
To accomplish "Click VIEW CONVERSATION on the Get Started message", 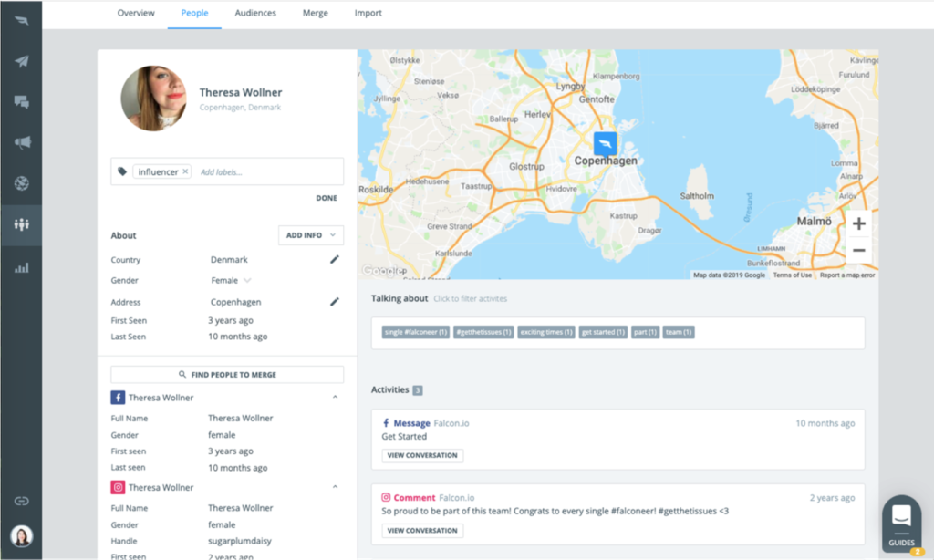I will [x=422, y=455].
